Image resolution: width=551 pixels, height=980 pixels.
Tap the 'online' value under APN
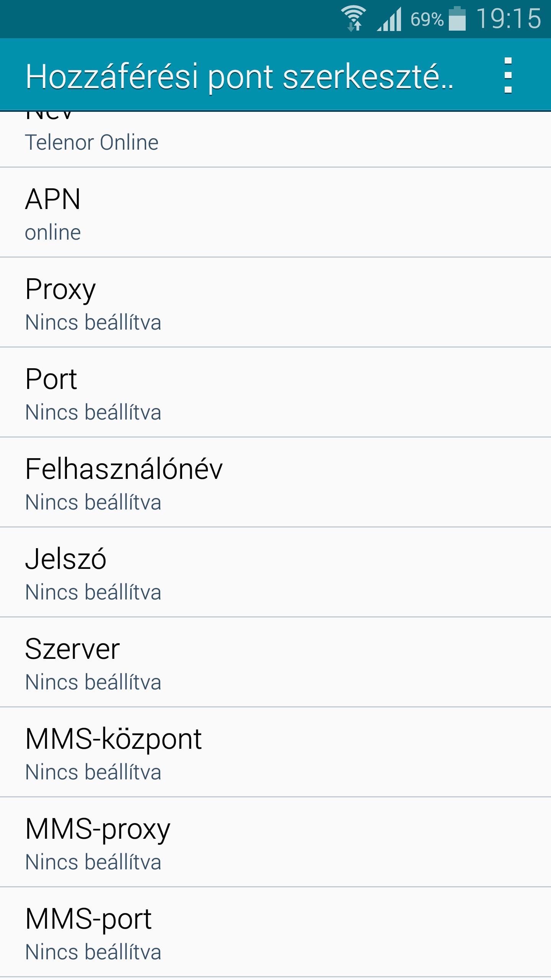[x=53, y=232]
